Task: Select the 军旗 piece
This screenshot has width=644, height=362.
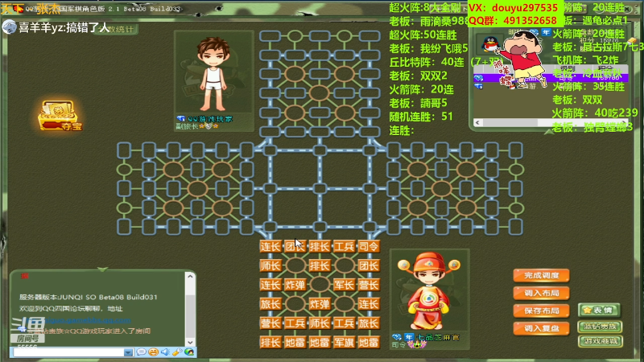Action: [344, 343]
